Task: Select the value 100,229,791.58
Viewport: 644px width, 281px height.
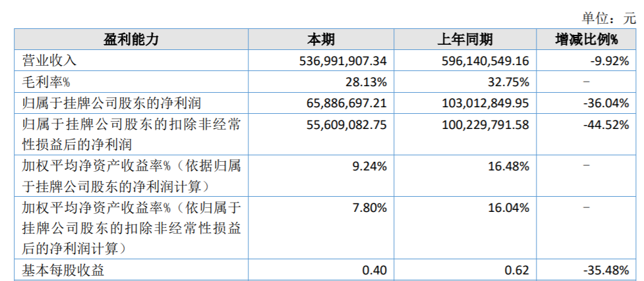Action: [485, 124]
